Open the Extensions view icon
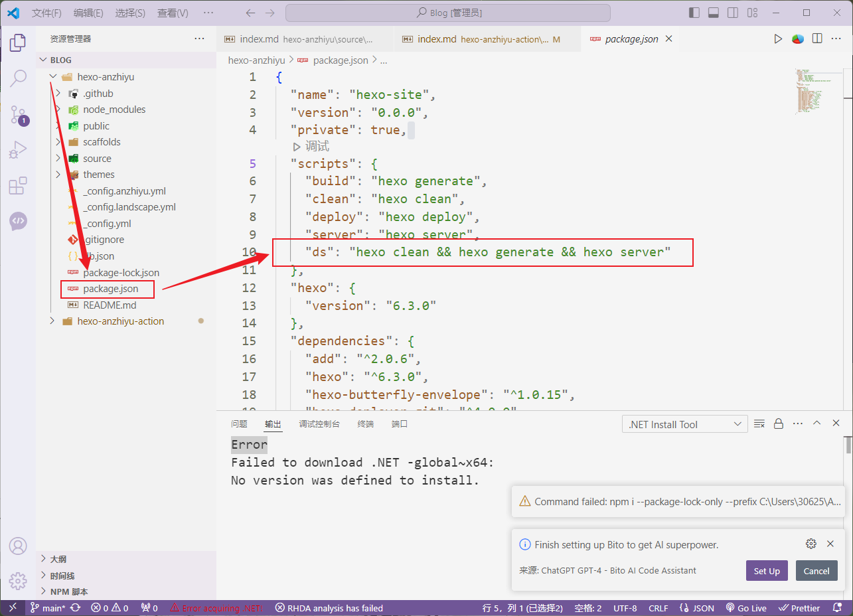 pos(18,186)
